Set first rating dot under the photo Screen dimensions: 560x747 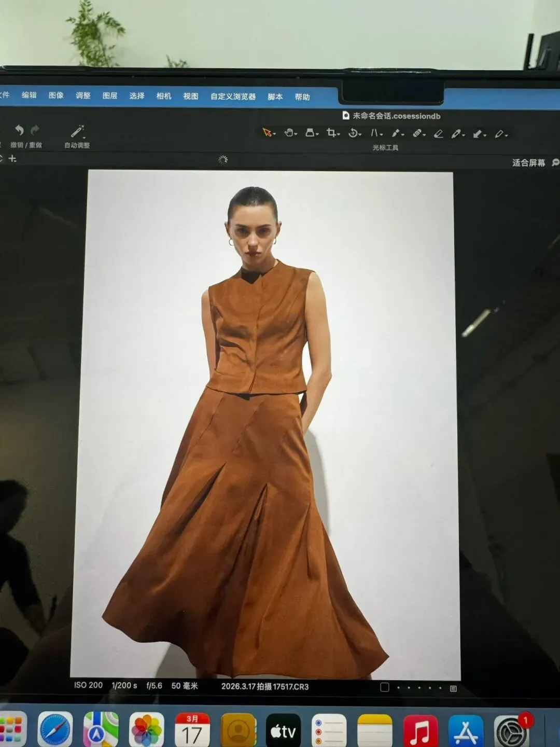coord(398,688)
